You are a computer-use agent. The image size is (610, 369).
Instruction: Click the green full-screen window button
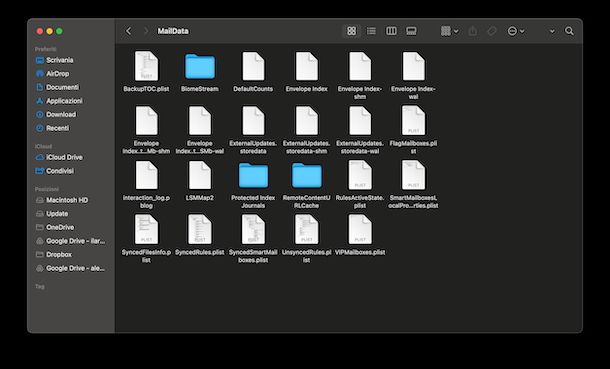(x=59, y=31)
